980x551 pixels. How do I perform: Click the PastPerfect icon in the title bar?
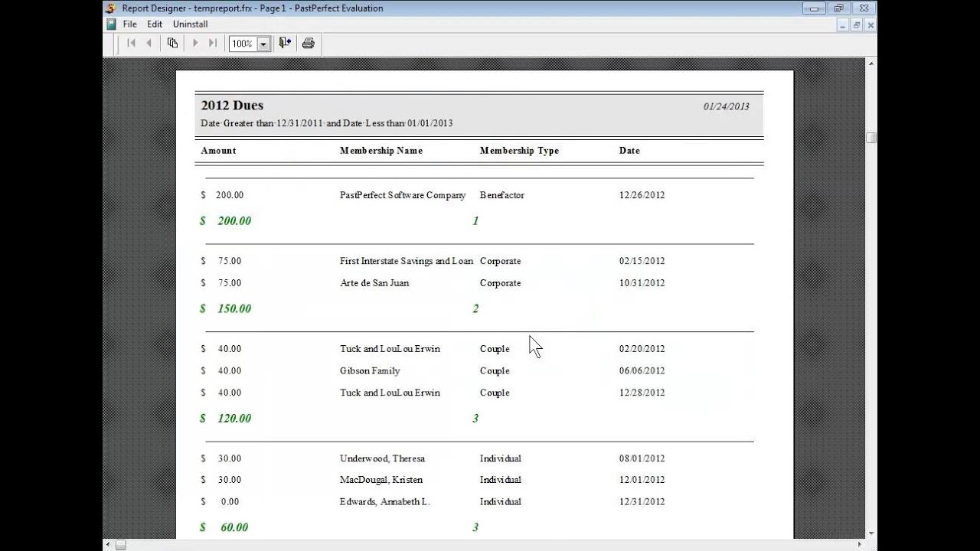pyautogui.click(x=110, y=8)
